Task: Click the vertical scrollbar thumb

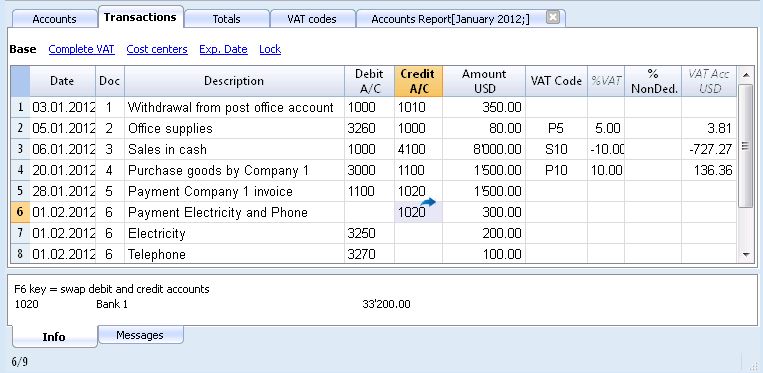Action: pyautogui.click(x=745, y=146)
